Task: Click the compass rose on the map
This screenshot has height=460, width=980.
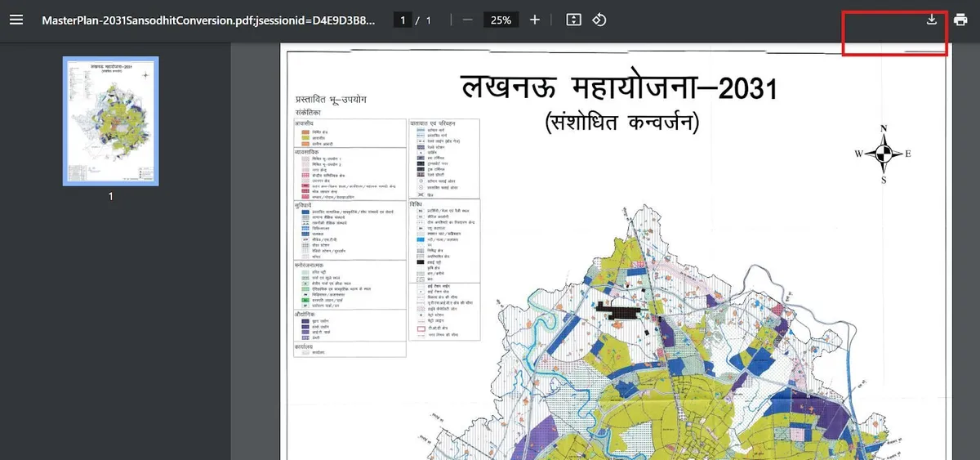Action: click(x=883, y=154)
